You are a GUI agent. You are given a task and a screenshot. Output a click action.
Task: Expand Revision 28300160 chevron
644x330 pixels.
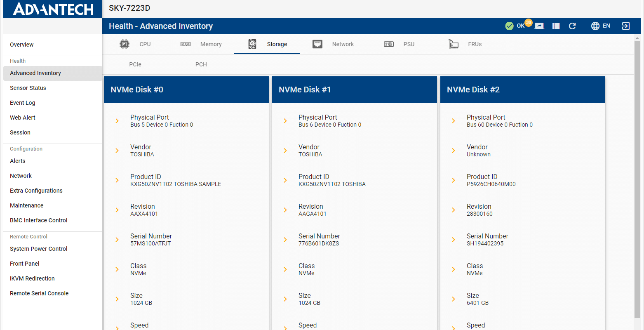(x=454, y=210)
